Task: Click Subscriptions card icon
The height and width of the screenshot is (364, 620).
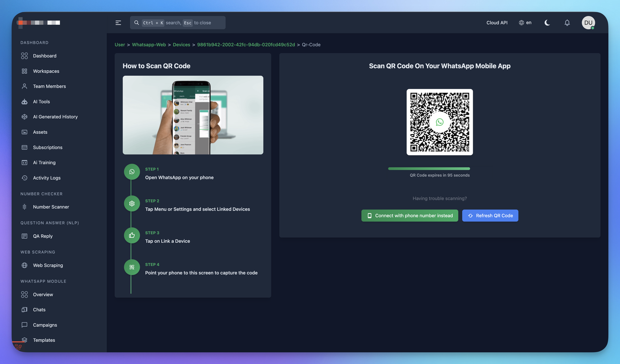Action: pyautogui.click(x=24, y=147)
